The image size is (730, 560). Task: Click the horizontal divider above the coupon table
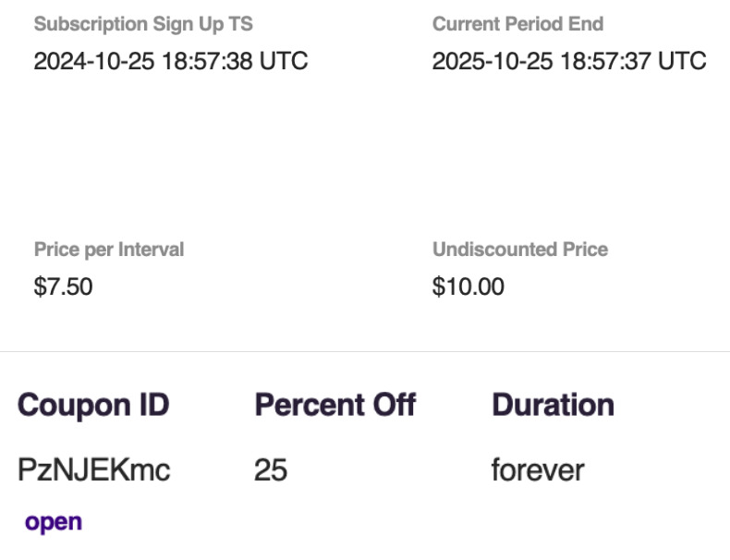point(365,352)
